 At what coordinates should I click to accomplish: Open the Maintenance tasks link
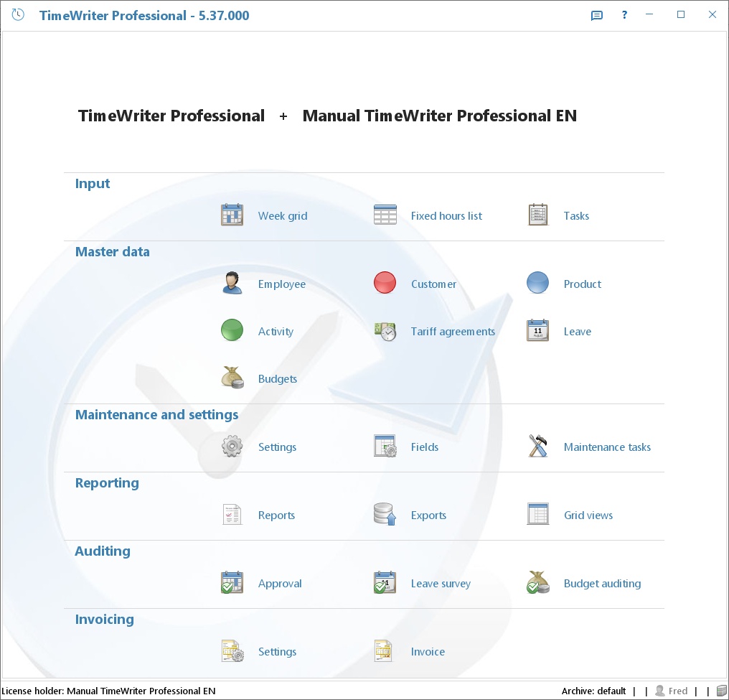pyautogui.click(x=607, y=447)
